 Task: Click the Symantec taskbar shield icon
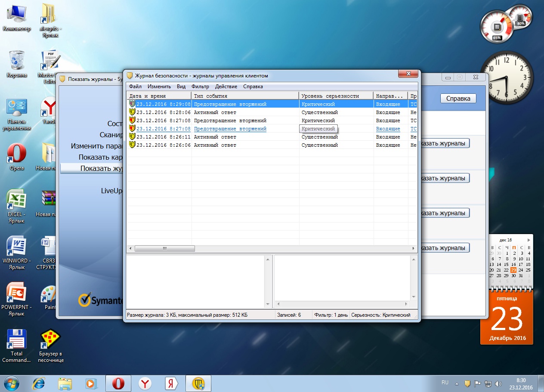tap(198, 383)
